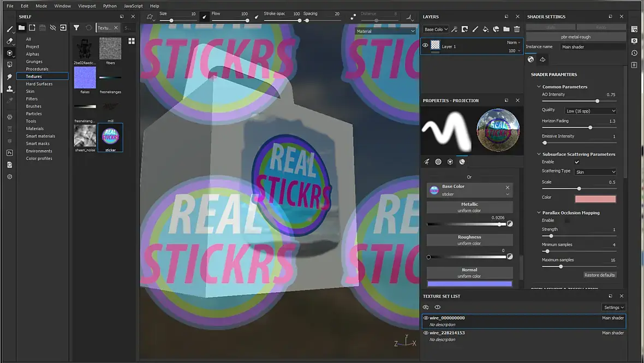Open the Quality Low (16 spp) dropdown
644x363 pixels.
(591, 111)
